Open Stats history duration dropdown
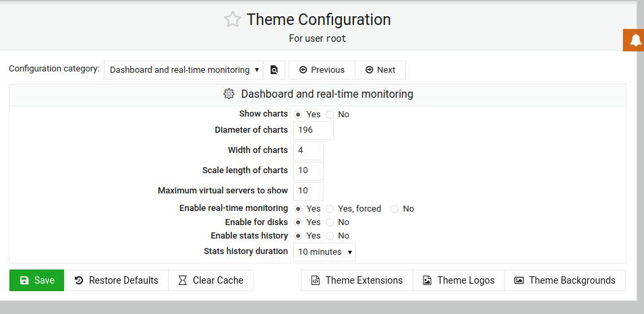Screen dimensions: 644x314 pos(324,252)
